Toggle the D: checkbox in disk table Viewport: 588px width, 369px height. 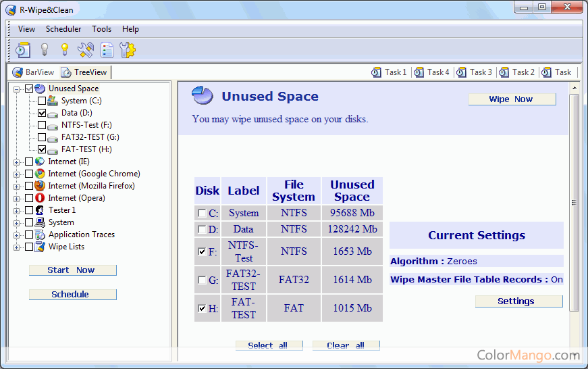click(202, 229)
